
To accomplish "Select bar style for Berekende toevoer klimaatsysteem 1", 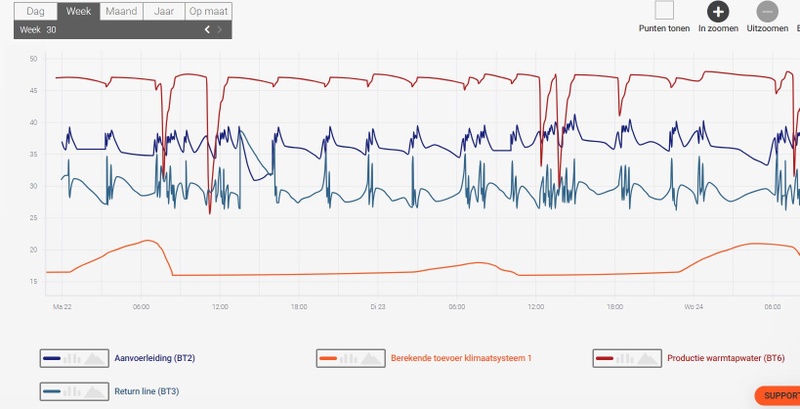I will pyautogui.click(x=348, y=359).
